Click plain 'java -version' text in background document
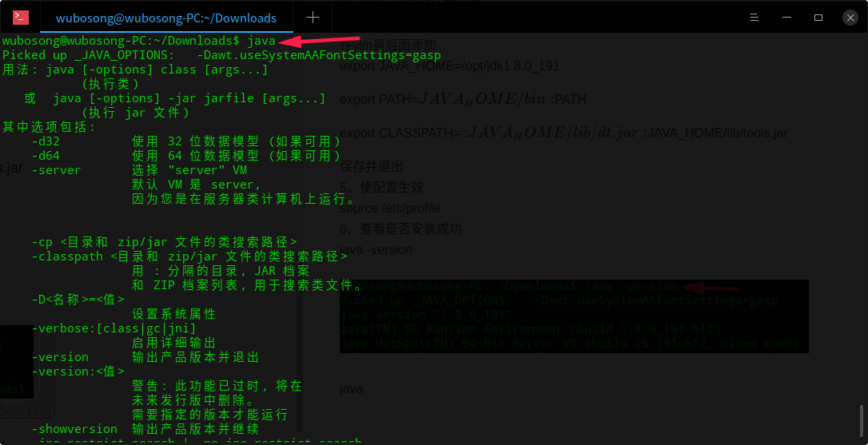Screen dimensions: 868x445 click(x=376, y=250)
